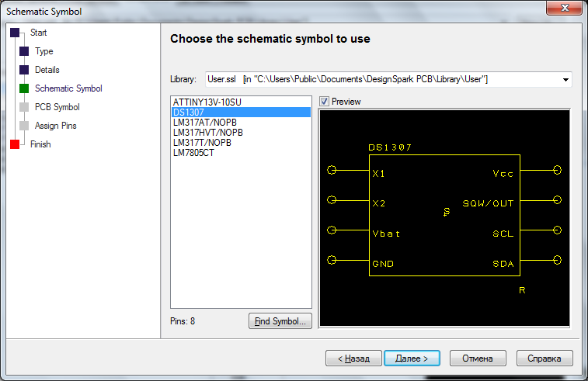Click the Pins: 8 count text
The height and width of the screenshot is (381, 588).
pyautogui.click(x=183, y=321)
